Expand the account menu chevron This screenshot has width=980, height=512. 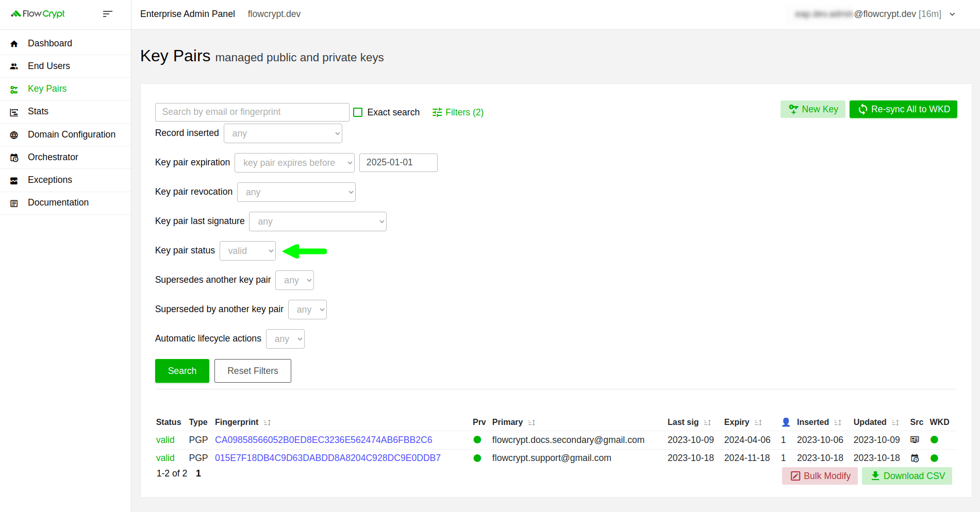coord(952,14)
